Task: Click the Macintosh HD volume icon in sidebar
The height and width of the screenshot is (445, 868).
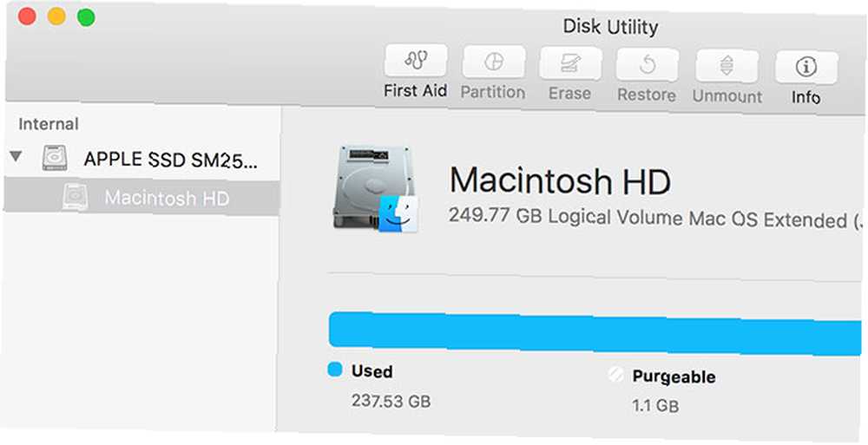Action: point(76,197)
